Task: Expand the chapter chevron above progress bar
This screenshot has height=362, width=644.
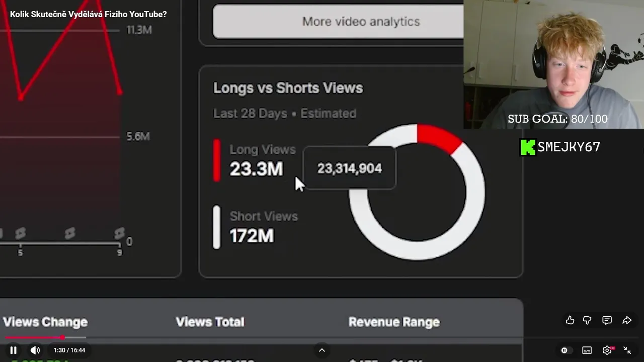Action: coord(322,350)
